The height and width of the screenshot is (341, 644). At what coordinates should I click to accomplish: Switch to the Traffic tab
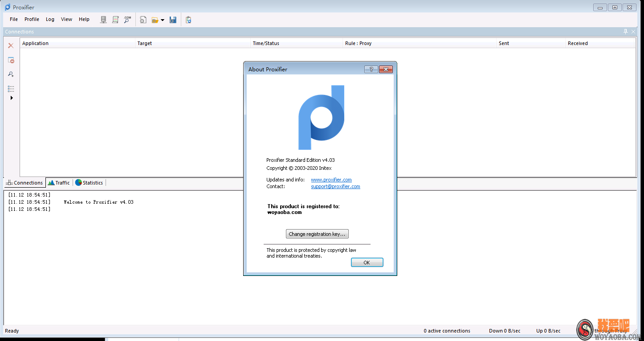click(x=59, y=183)
